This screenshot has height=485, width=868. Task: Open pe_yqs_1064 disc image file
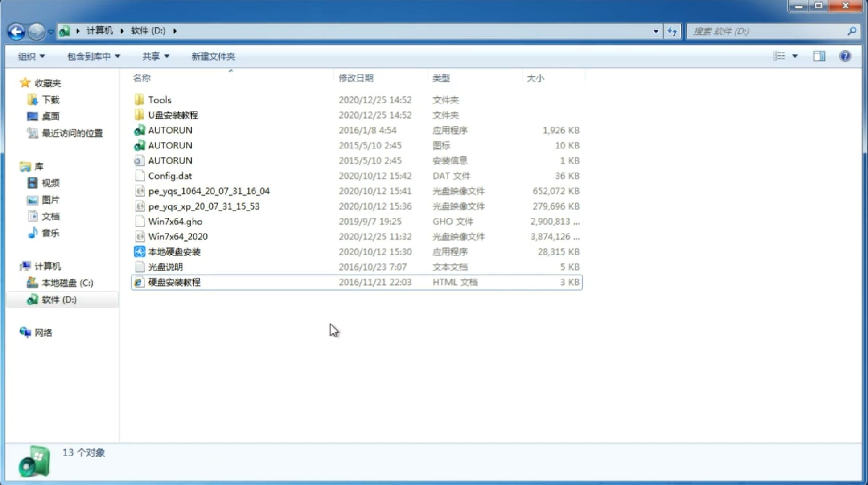coord(209,191)
